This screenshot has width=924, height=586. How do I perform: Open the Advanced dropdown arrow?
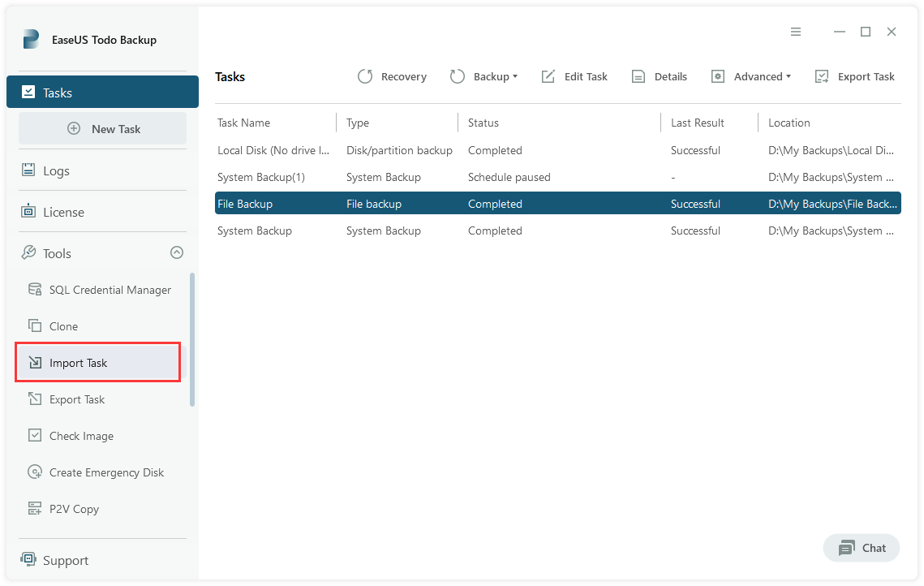pos(789,76)
